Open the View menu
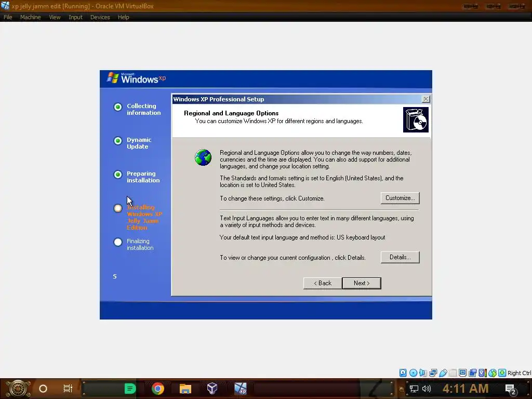The width and height of the screenshot is (532, 399). click(x=55, y=17)
